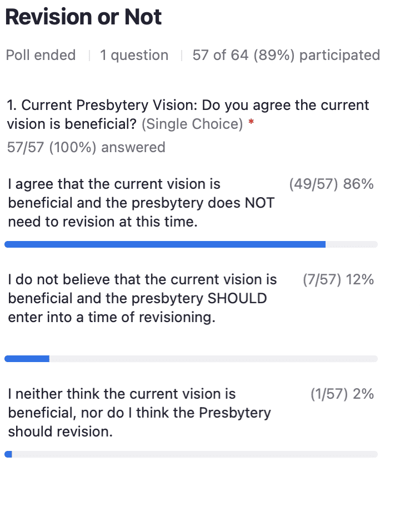This screenshot has height=522, width=420.
Task: Click the "Poll ended" status label
Action: click(x=41, y=56)
